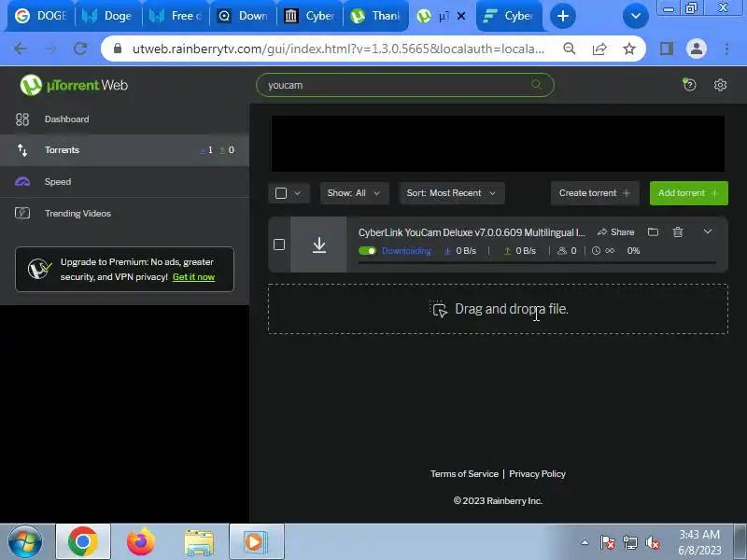
Task: Click the CyberLink YouCam Deluxe torrent name
Action: [x=472, y=232]
